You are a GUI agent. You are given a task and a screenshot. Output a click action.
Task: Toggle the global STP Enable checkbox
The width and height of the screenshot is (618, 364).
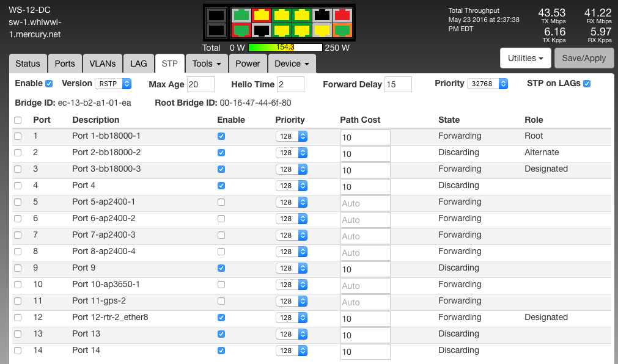tap(49, 84)
